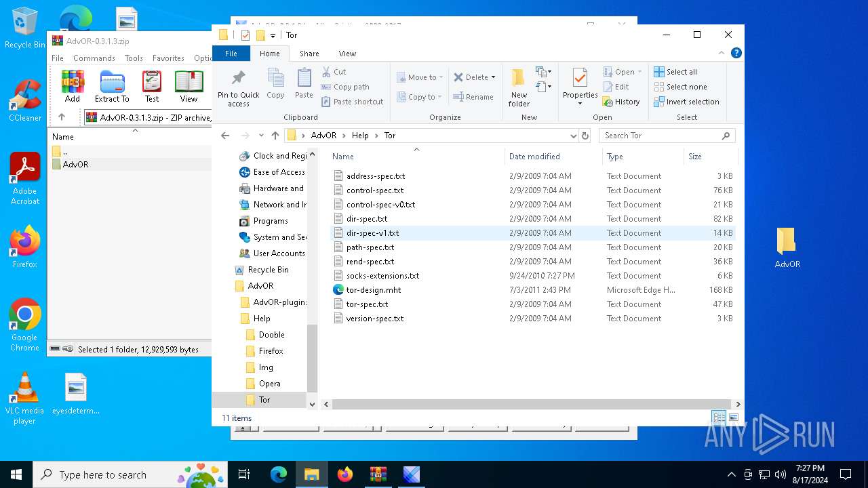Screen dimensions: 868x488
Task: Switch to Large icons view button
Action: tap(733, 418)
